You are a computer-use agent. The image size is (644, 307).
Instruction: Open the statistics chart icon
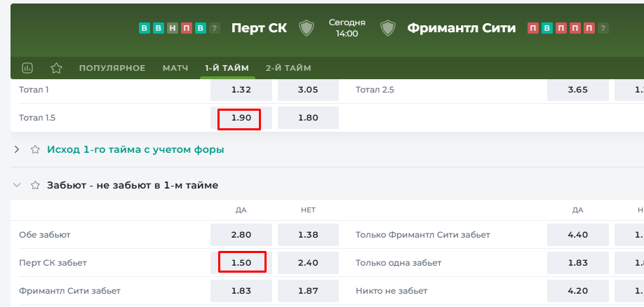pyautogui.click(x=27, y=68)
